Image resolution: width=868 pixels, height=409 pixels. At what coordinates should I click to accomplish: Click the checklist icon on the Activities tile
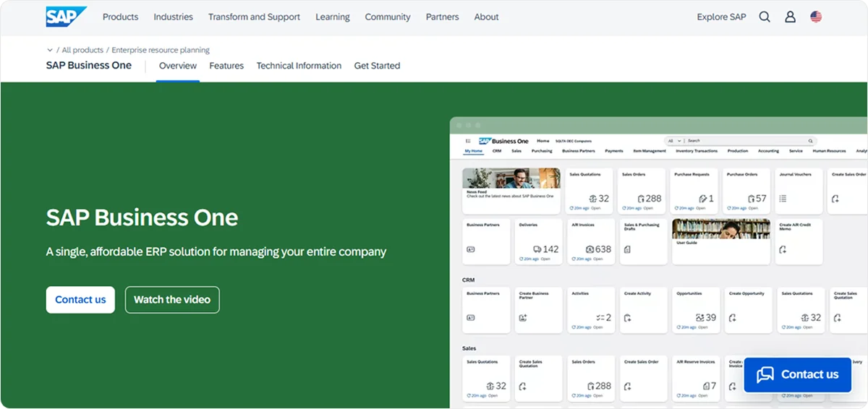600,318
